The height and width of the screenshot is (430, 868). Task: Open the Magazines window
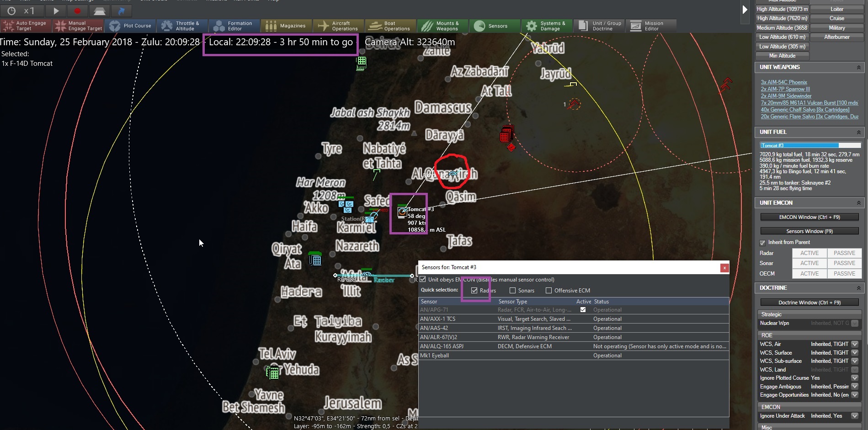[287, 26]
